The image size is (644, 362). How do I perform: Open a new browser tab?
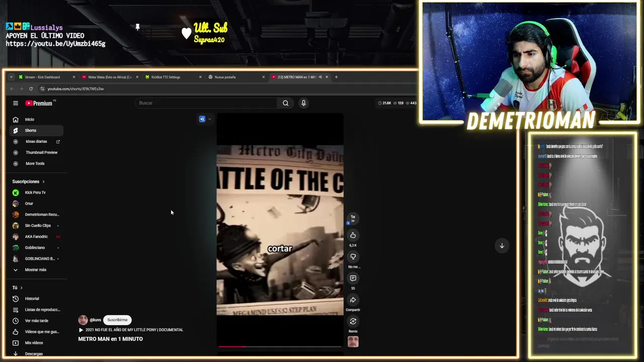[x=336, y=77]
